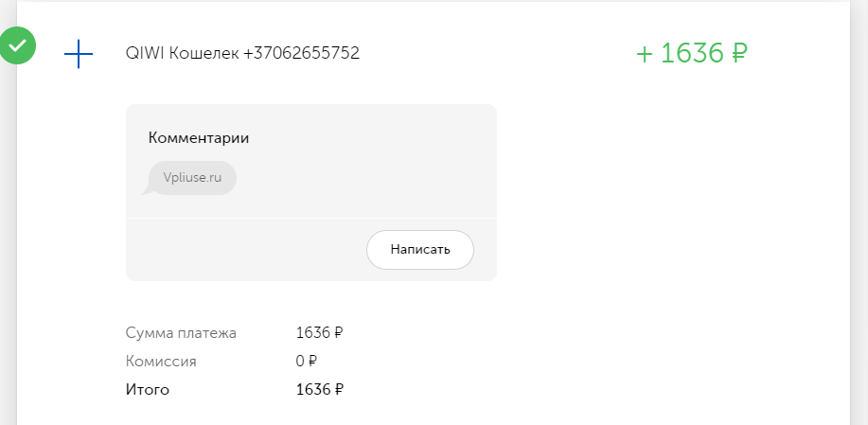Image resolution: width=868 pixels, height=425 pixels.
Task: Select the Итого 1636 ₽ total value
Action: click(x=319, y=389)
